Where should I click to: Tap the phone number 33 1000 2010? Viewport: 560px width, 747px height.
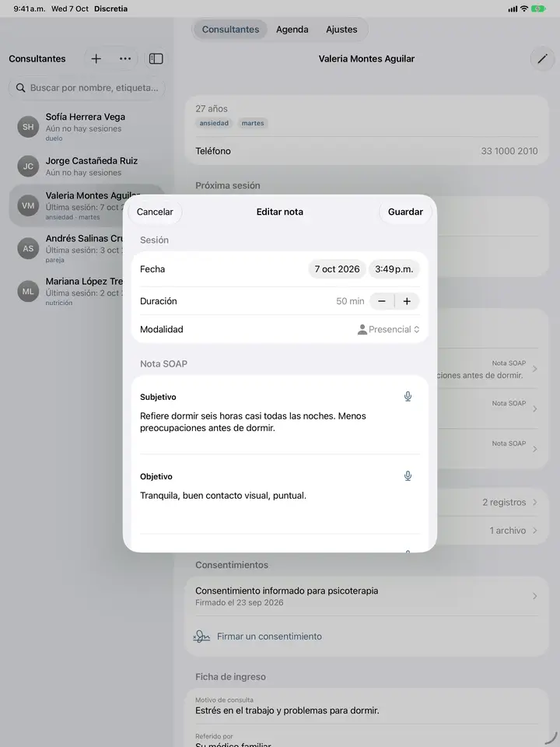click(509, 151)
